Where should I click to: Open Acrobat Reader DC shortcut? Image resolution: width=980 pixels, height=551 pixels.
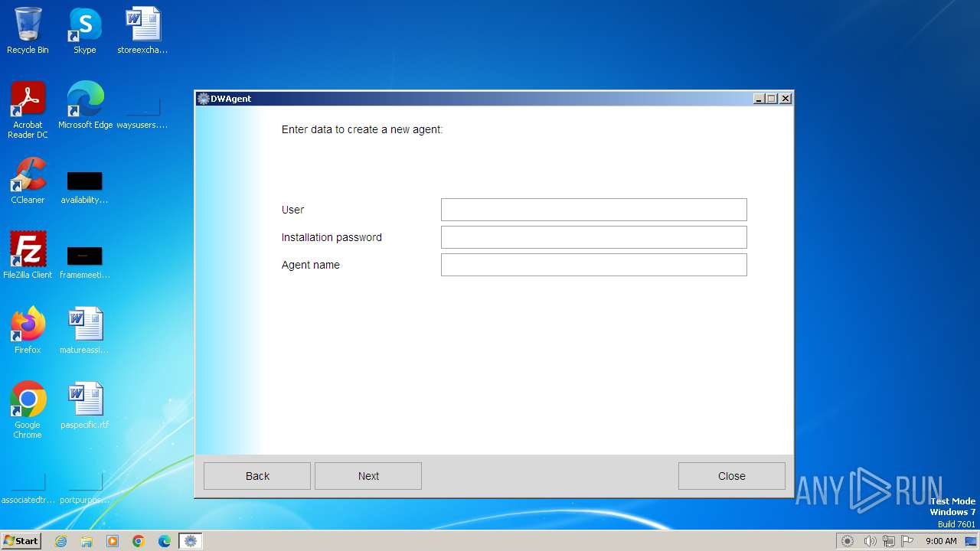click(28, 110)
